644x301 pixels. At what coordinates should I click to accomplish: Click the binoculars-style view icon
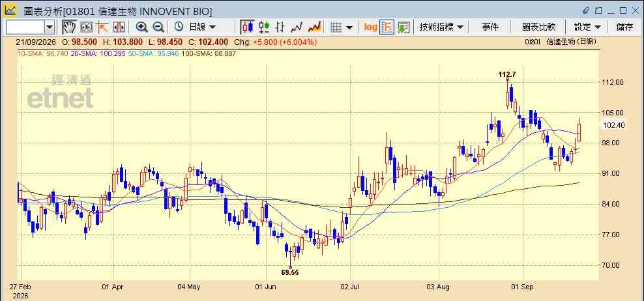pos(86,27)
